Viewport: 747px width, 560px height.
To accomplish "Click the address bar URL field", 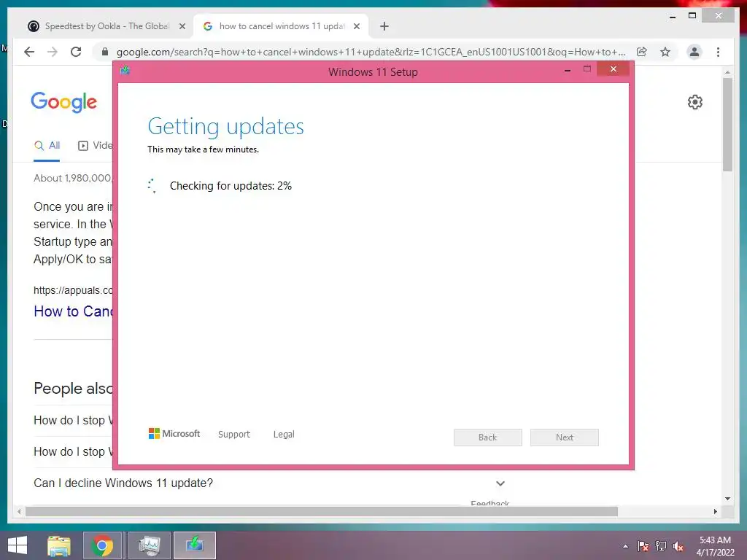I will click(x=371, y=52).
